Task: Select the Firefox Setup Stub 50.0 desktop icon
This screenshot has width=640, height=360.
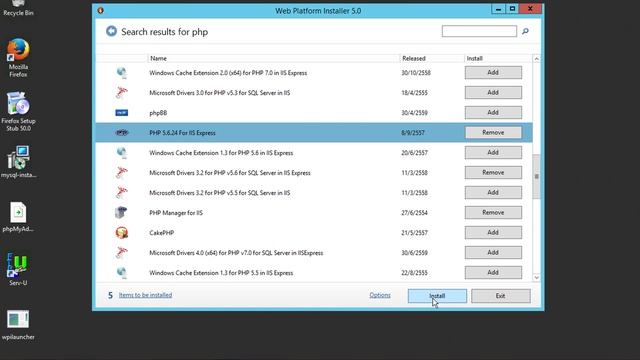Action: [18, 111]
